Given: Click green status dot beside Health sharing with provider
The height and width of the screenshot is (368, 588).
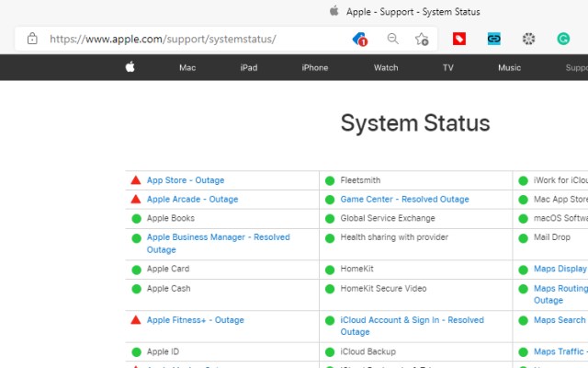Looking at the screenshot, I should coord(330,237).
